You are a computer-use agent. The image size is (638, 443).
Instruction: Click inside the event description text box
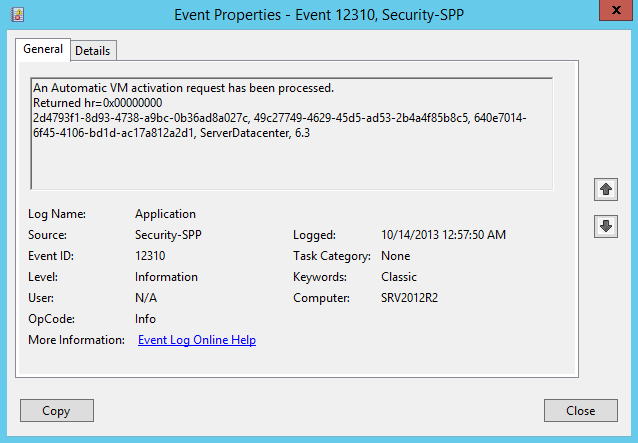pos(292,160)
